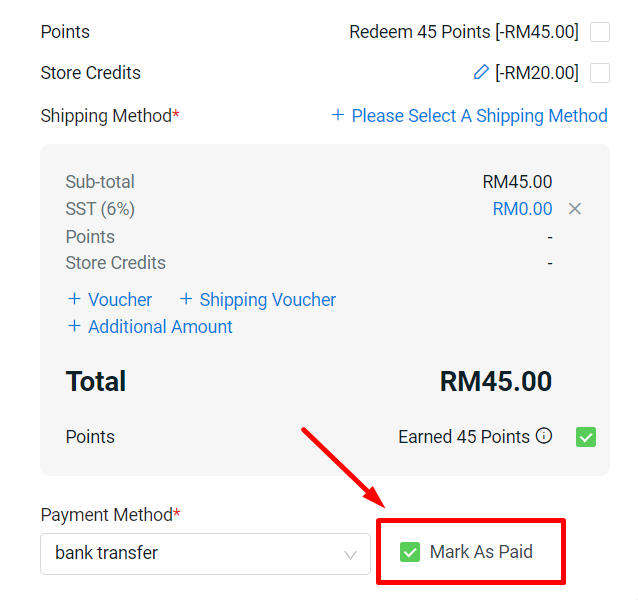The height and width of the screenshot is (600, 638).
Task: Click Please Select A Shipping Method link
Action: tap(479, 116)
